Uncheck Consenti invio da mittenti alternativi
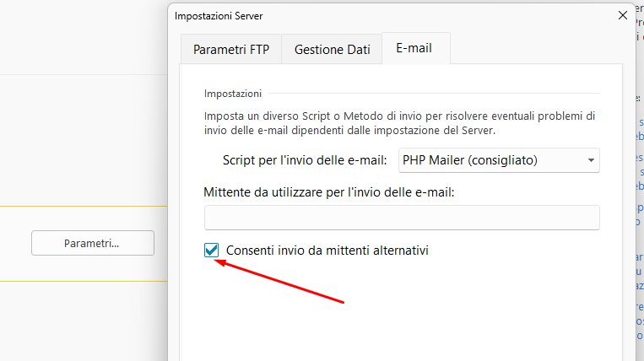The image size is (644, 361). pyautogui.click(x=212, y=251)
